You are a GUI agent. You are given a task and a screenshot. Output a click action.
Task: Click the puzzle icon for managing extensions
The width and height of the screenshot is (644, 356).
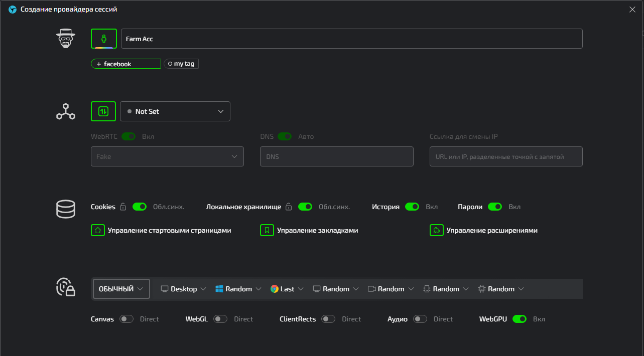point(437,231)
